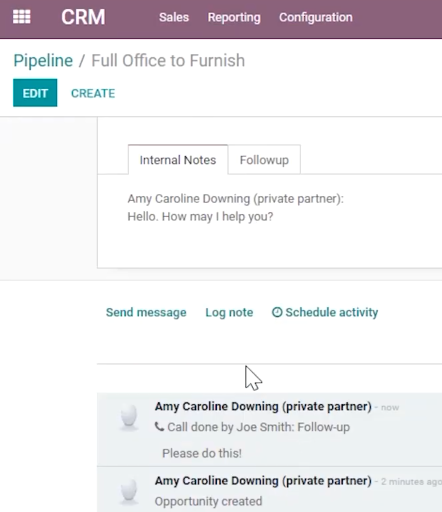442x512 pixels.
Task: Click the phone icon next to Call done
Action: (159, 426)
